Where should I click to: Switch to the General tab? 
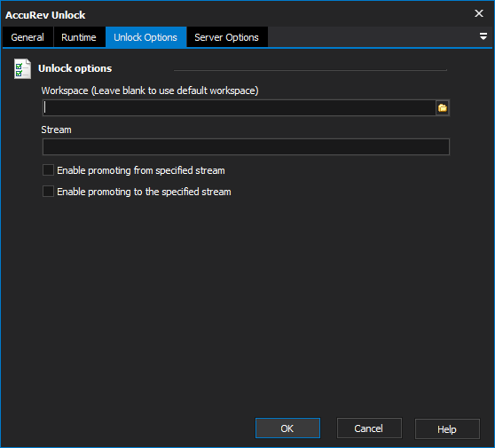point(27,37)
